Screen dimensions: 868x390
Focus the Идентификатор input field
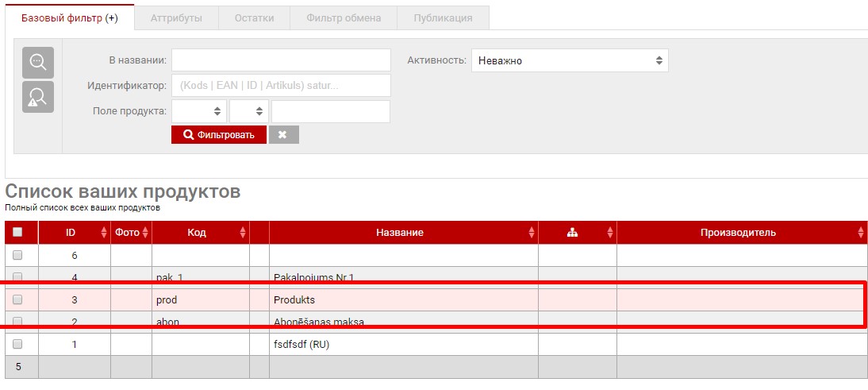point(281,86)
